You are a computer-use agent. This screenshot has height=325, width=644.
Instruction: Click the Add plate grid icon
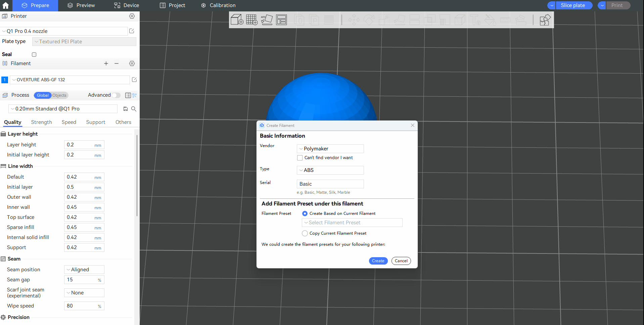(x=251, y=20)
